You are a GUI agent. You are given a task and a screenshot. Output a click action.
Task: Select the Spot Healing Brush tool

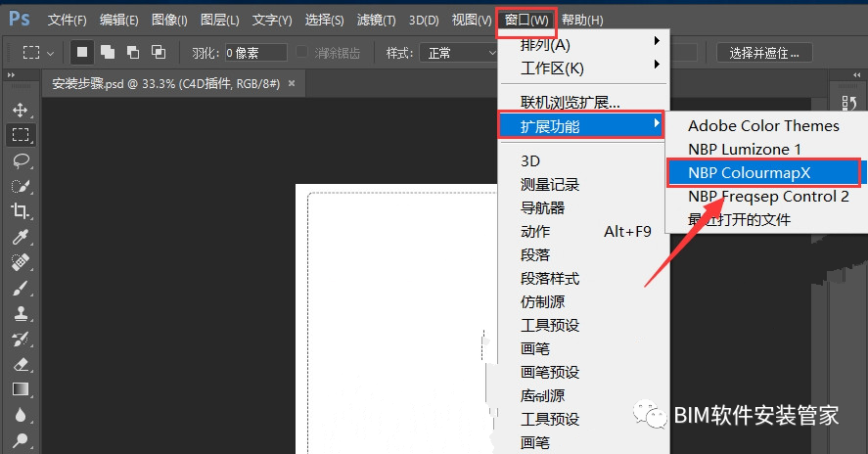click(21, 262)
